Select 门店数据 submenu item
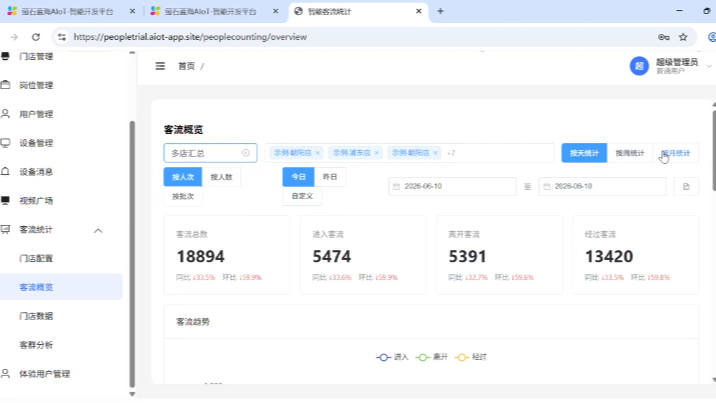716x403 pixels. pyautogui.click(x=36, y=316)
